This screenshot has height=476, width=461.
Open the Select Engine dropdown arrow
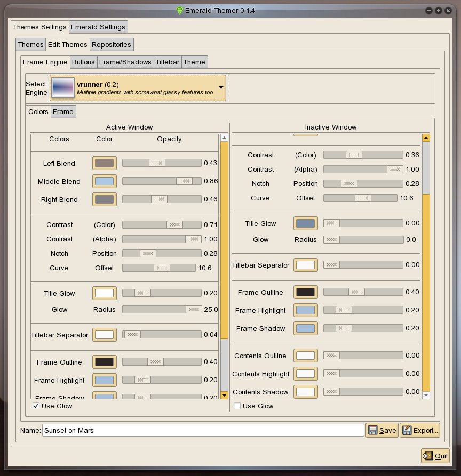point(221,88)
